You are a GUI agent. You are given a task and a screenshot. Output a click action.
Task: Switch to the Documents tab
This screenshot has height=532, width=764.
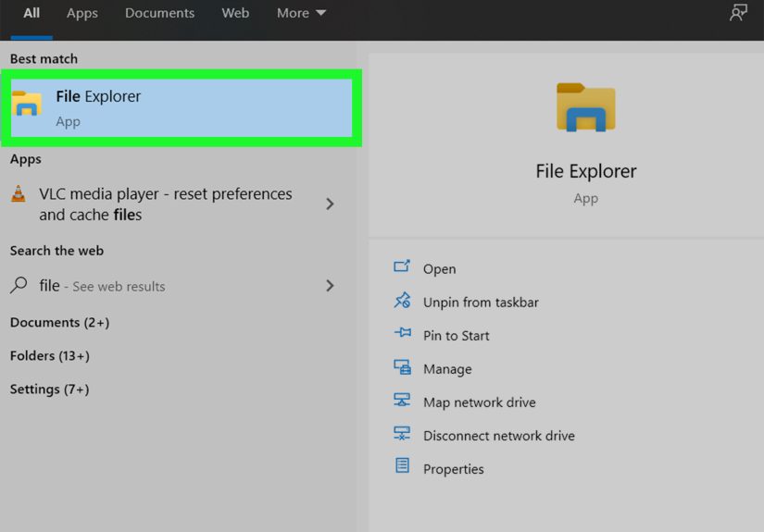(x=160, y=13)
